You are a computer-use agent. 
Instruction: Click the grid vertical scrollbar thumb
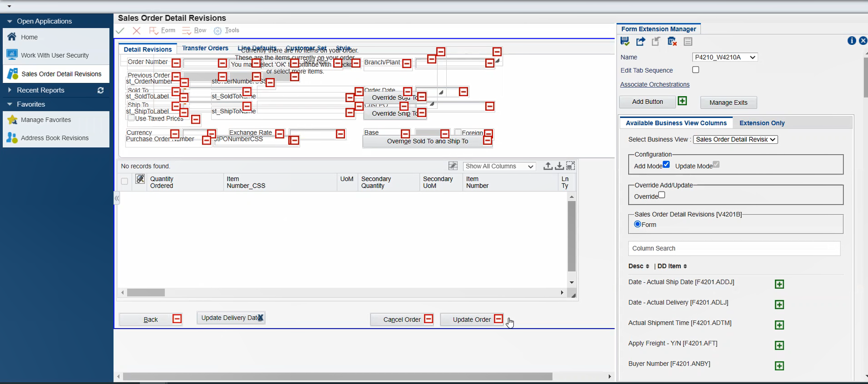[571, 237]
